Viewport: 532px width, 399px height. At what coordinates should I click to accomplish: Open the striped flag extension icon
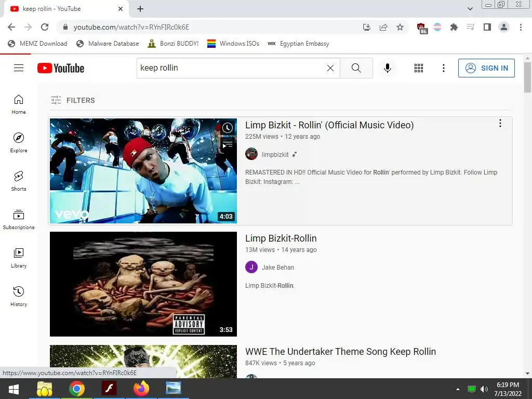coord(437,27)
